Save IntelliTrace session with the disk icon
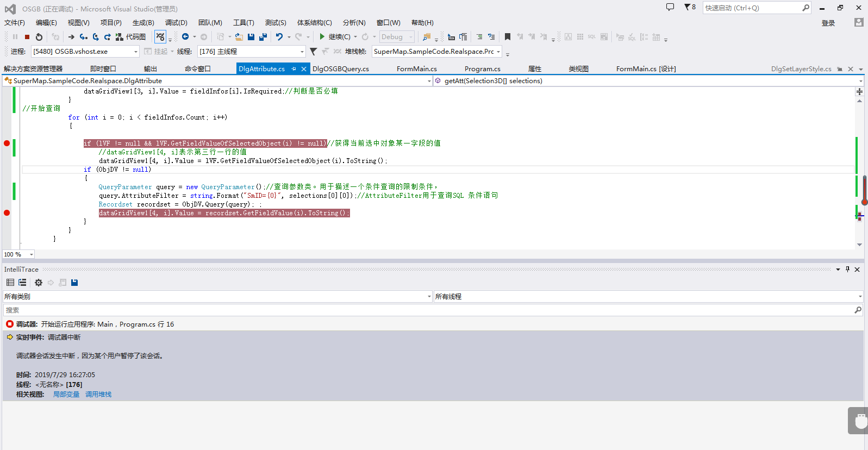This screenshot has height=450, width=868. (x=74, y=283)
